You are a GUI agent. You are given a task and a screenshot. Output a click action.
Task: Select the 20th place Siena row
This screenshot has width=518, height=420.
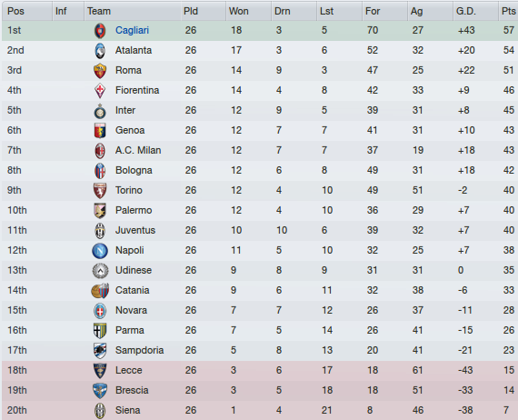(260, 410)
